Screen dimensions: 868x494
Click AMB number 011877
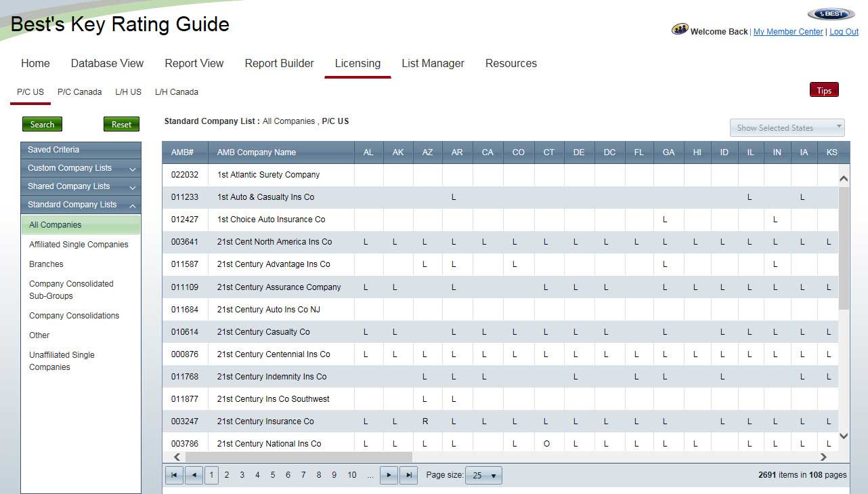[185, 399]
